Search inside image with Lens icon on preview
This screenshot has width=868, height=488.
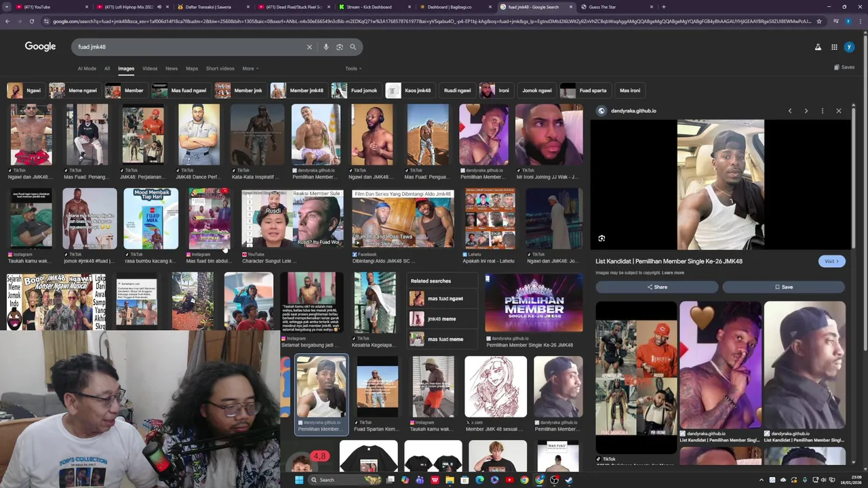point(601,239)
